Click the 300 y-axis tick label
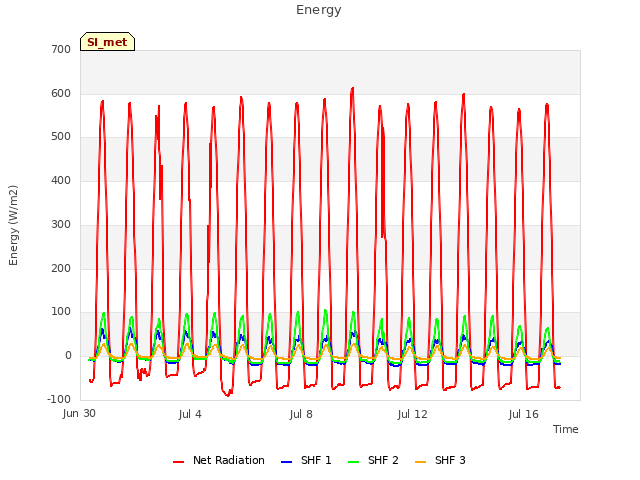 click(61, 224)
